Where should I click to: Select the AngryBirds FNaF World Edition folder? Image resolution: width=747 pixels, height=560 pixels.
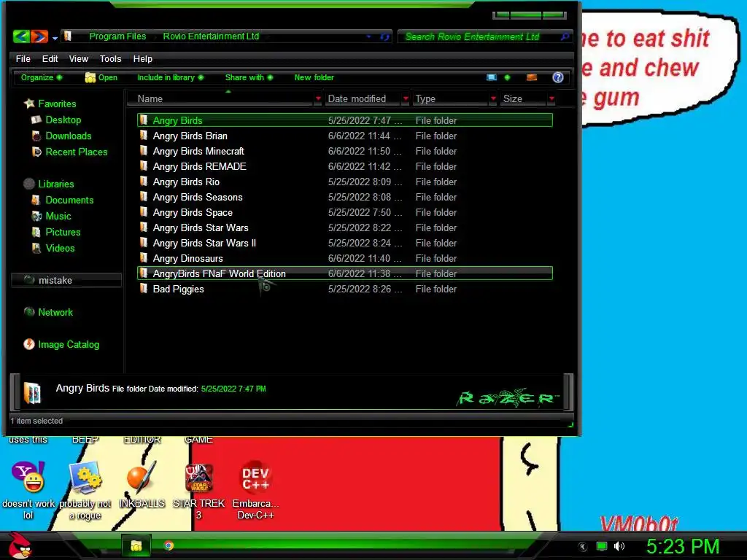point(345,273)
